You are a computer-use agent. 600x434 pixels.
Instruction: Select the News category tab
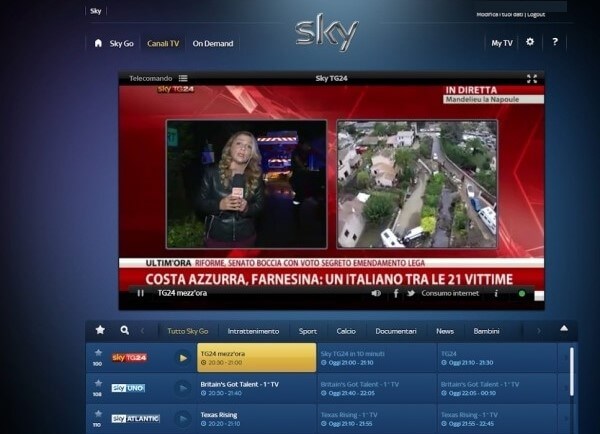click(445, 331)
